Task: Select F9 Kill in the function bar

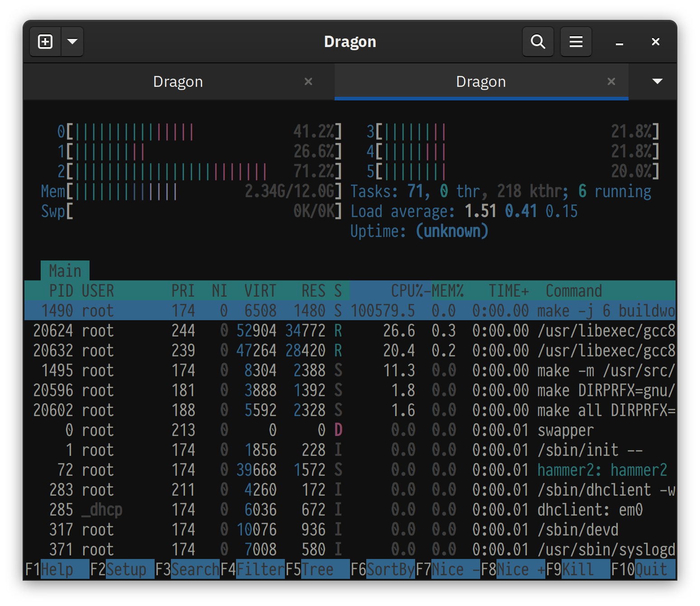Action: pyautogui.click(x=579, y=569)
